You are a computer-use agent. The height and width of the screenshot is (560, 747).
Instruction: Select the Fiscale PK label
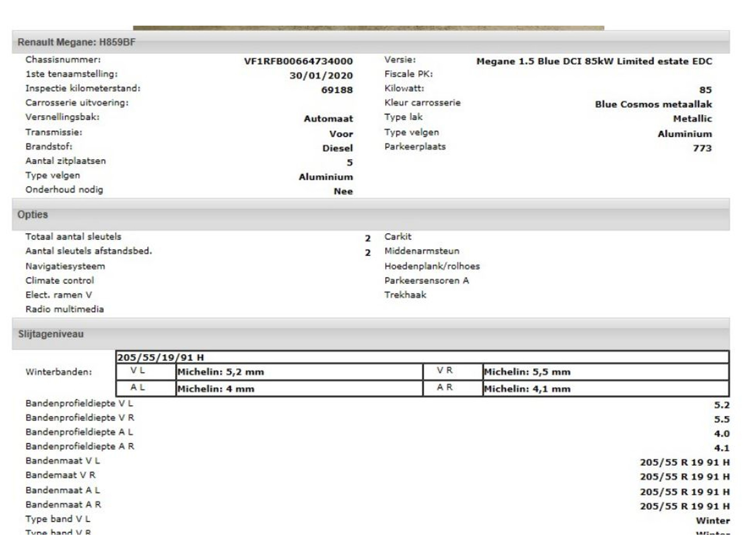point(409,74)
